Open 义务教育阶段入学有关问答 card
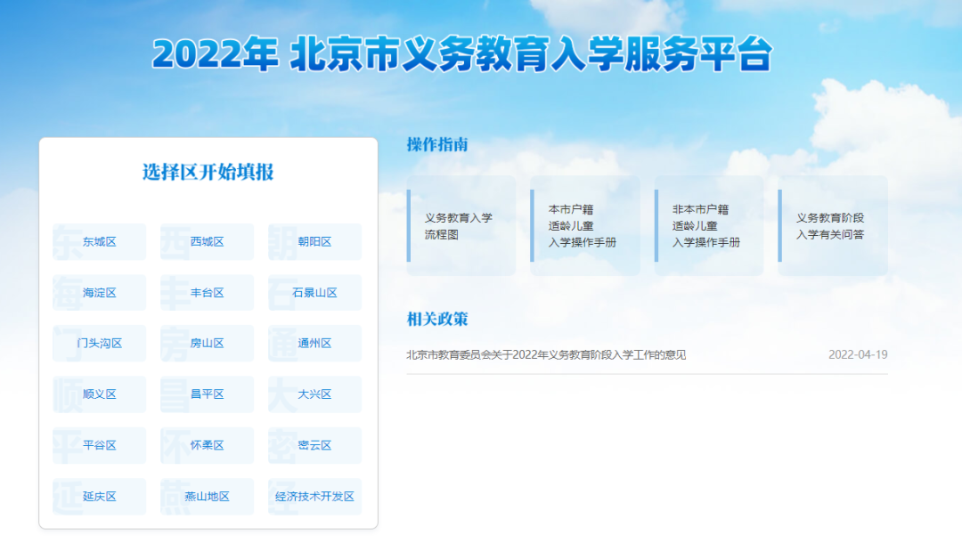 click(x=833, y=226)
